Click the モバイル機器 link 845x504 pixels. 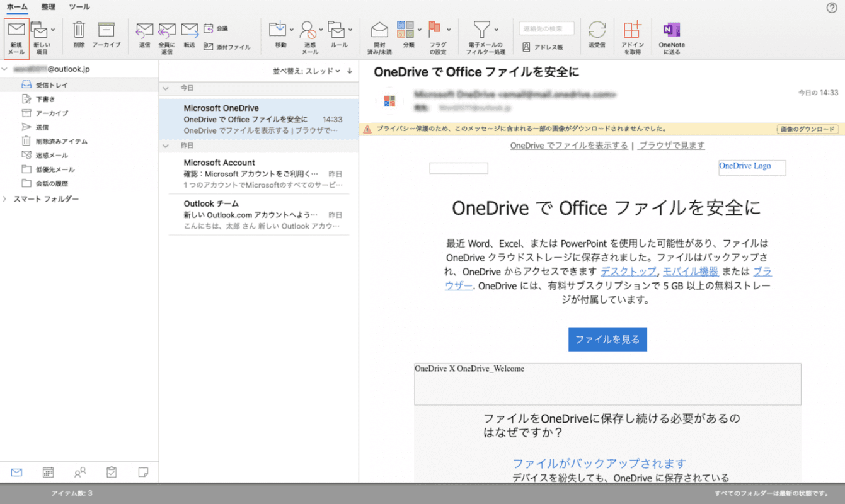pos(691,272)
